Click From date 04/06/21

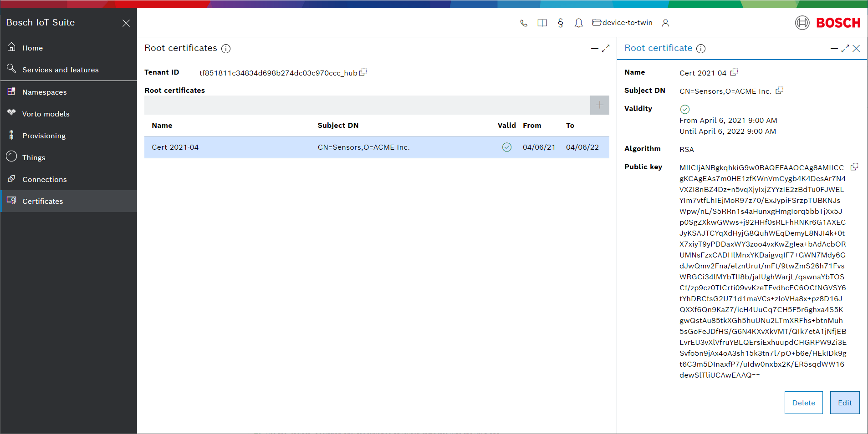coord(539,147)
